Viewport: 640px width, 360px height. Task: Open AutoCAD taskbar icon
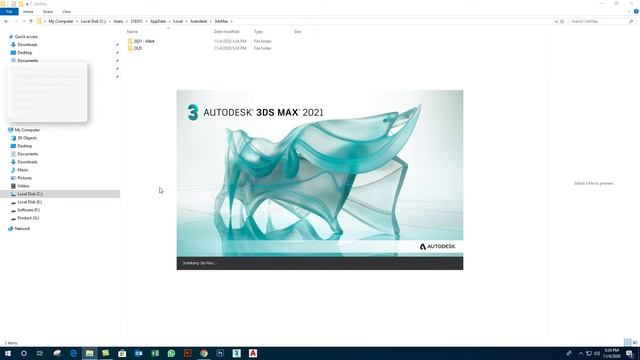click(x=253, y=353)
